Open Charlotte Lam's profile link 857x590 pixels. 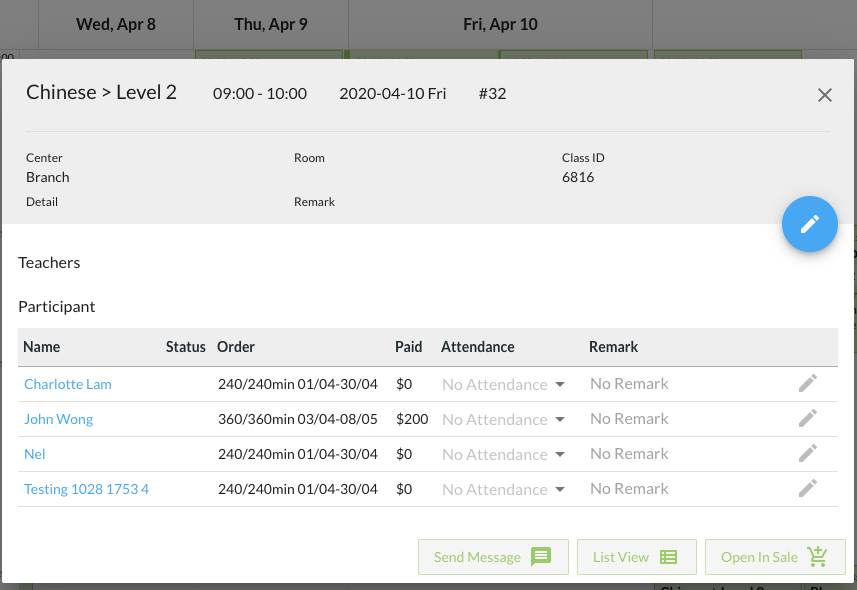click(68, 384)
